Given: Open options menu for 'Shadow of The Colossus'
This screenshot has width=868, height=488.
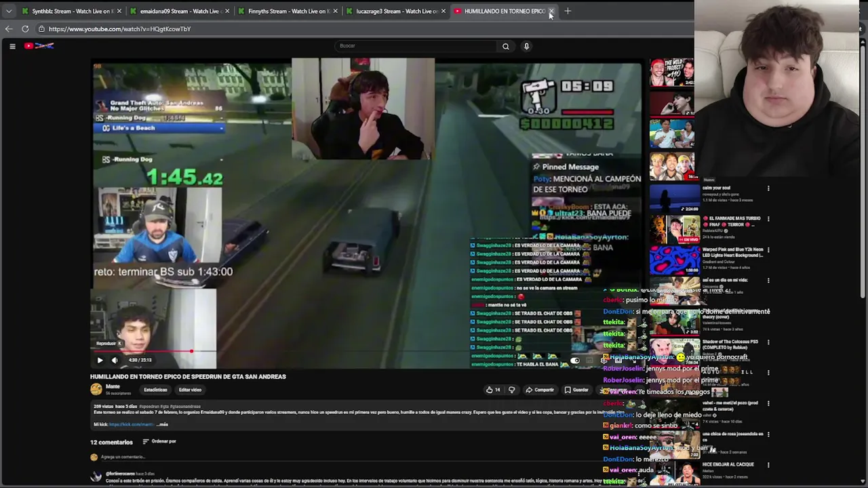Looking at the screenshot, I should click(768, 342).
